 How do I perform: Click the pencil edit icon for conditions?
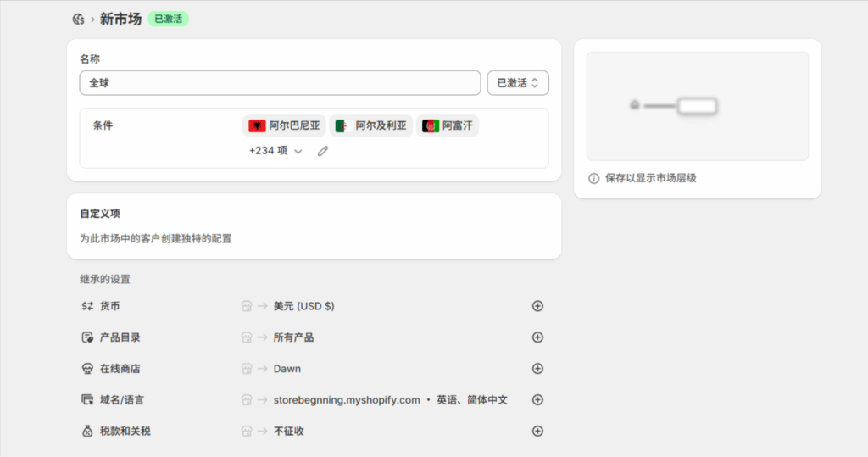[x=323, y=151]
